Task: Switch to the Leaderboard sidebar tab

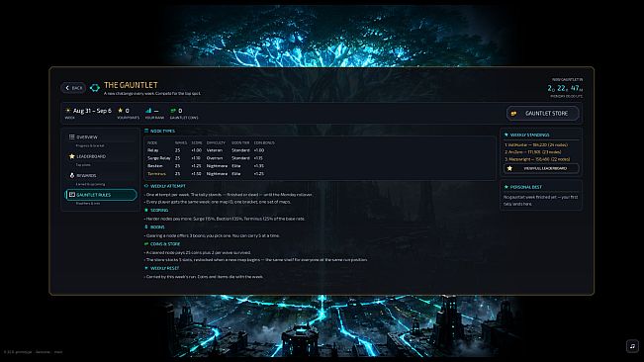Action: click(x=101, y=156)
